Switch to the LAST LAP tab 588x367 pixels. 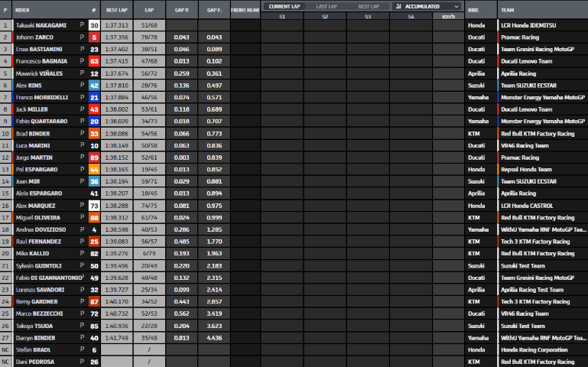tap(326, 6)
